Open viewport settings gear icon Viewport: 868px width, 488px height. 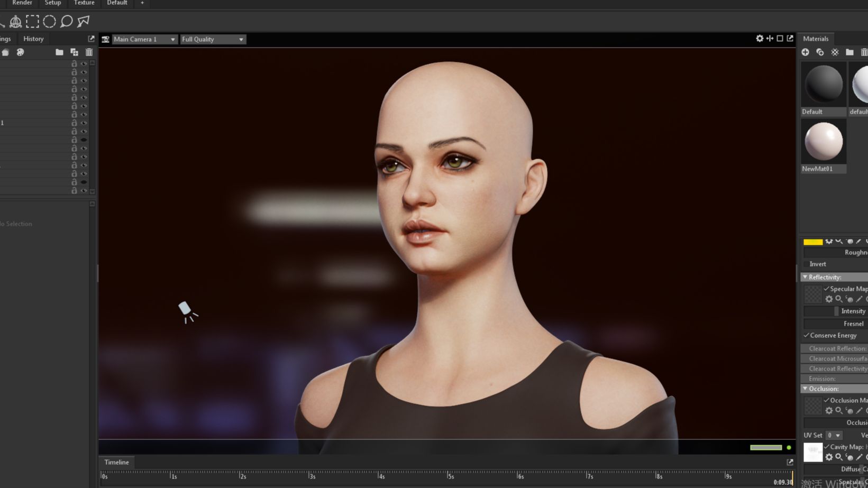point(760,39)
